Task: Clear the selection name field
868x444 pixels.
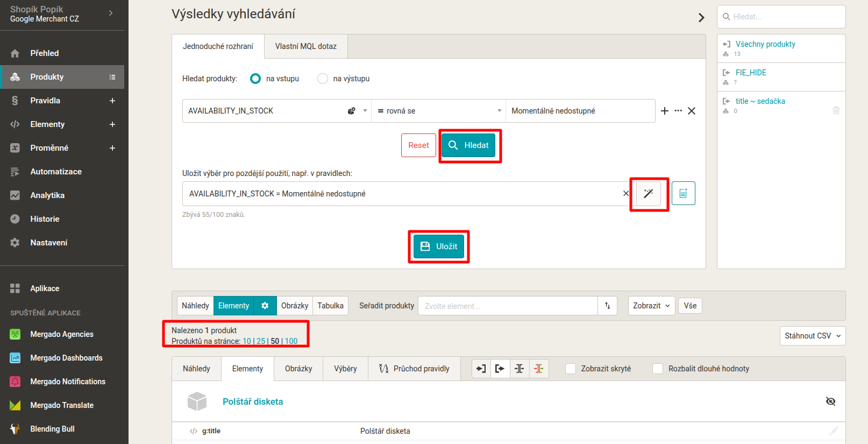Action: (x=625, y=194)
